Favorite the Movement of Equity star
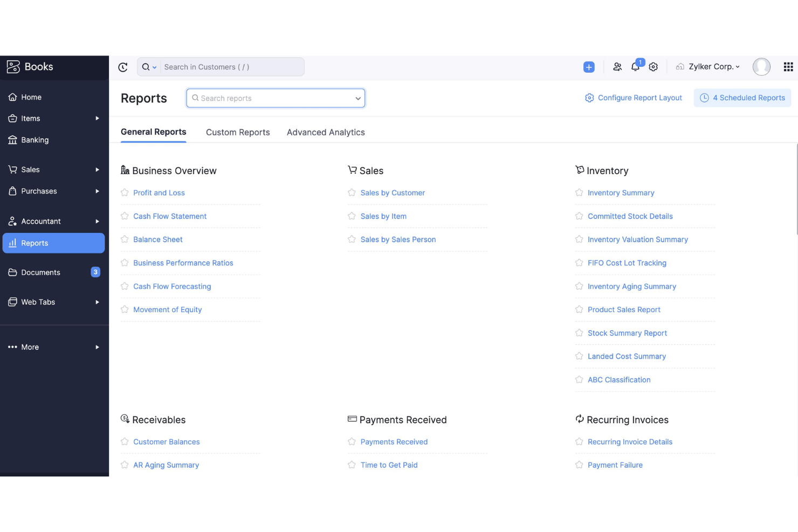The height and width of the screenshot is (532, 798). click(125, 309)
